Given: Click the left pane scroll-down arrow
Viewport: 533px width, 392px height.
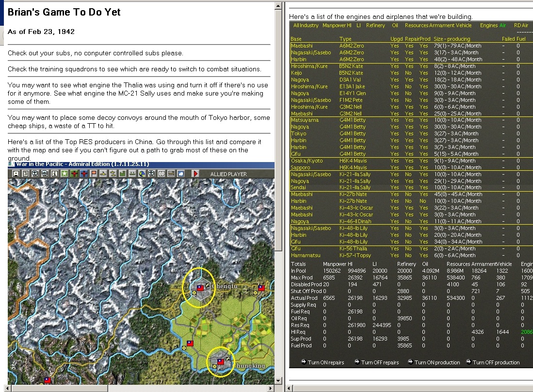Looking at the screenshot, I should (278, 381).
